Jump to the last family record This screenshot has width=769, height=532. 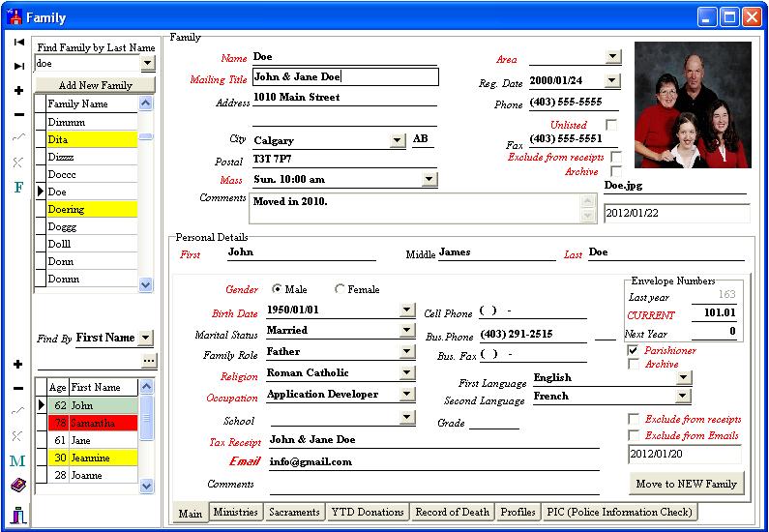[x=18, y=66]
